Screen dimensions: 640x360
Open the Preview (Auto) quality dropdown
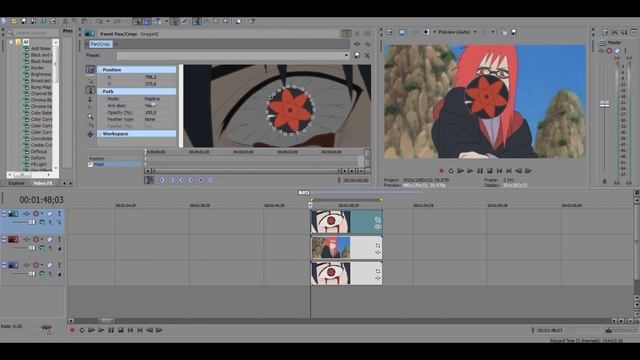[x=475, y=32]
